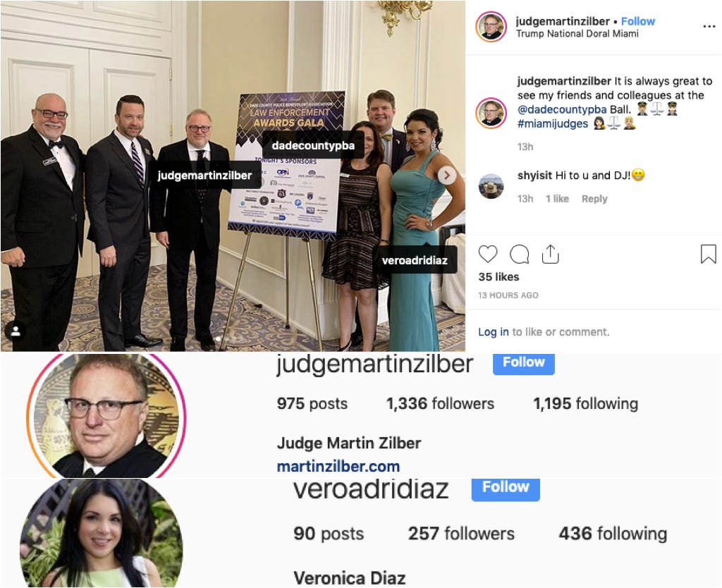Open shyisit commenter avatar
Screen dimensions: 722x588
click(491, 187)
